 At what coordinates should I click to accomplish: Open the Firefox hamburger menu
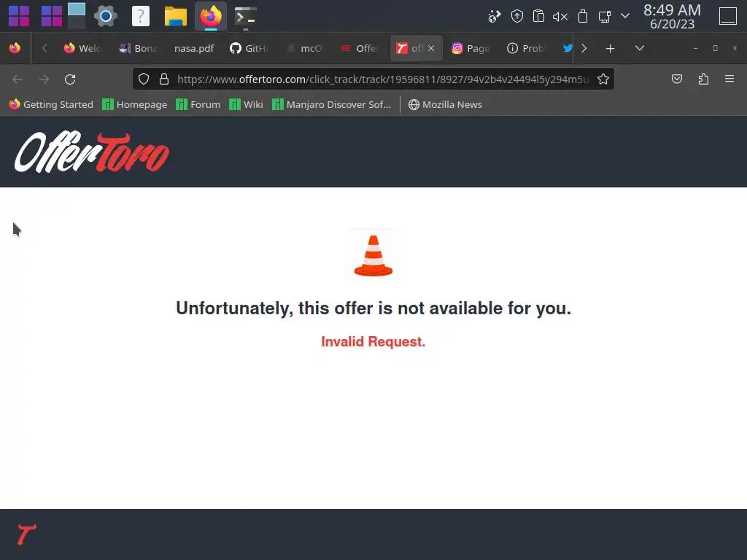click(x=729, y=79)
